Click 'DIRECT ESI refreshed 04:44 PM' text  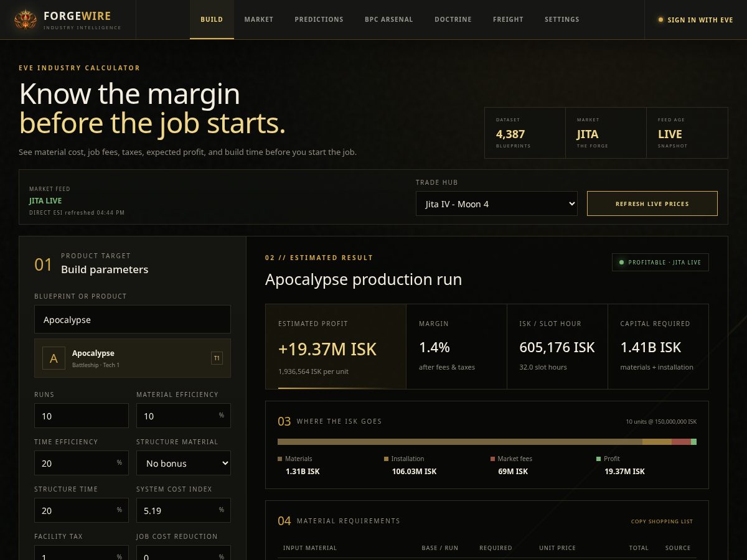click(x=77, y=213)
